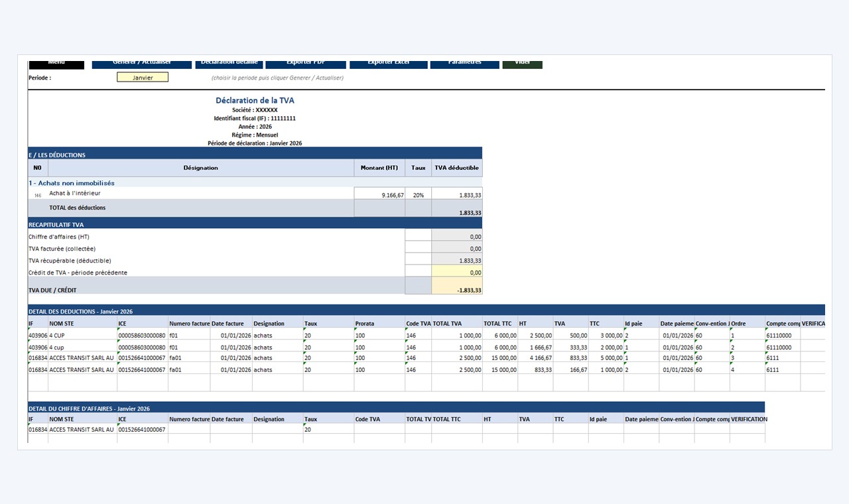
Task: Click the 'Désignation' header in the deductions summary
Action: point(200,168)
